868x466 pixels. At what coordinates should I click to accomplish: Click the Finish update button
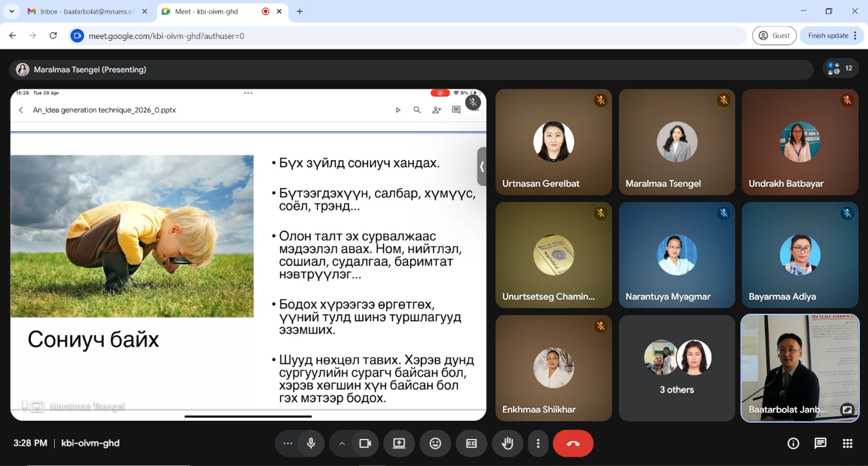[x=832, y=36]
